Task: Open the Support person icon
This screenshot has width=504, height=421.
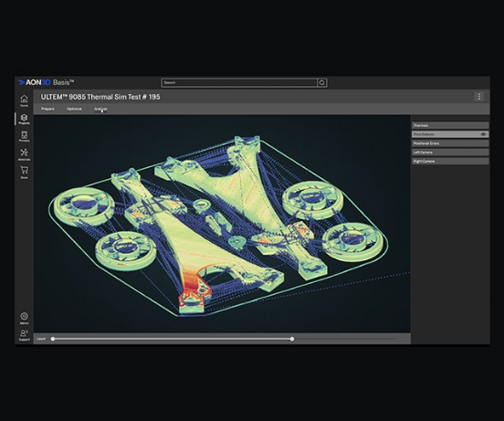Action: click(24, 334)
